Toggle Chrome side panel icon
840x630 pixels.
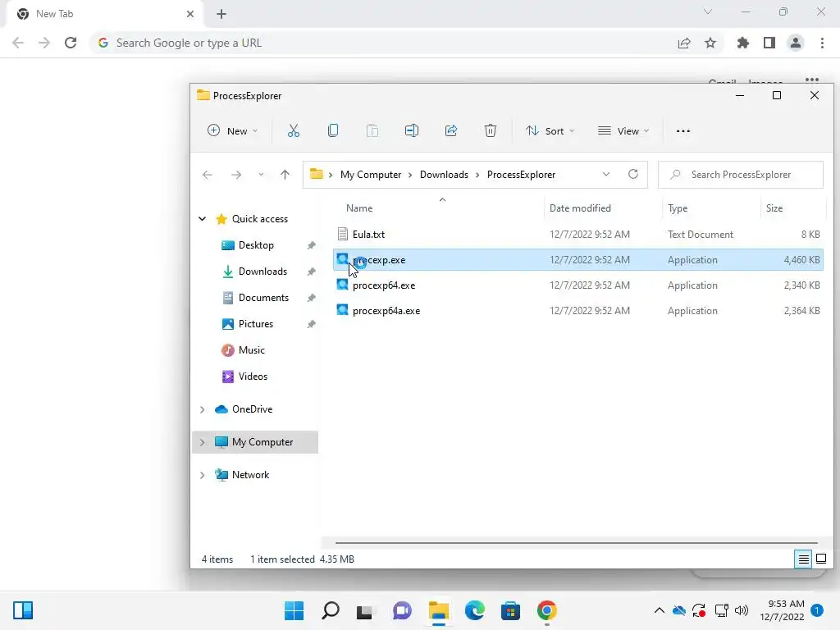point(769,43)
